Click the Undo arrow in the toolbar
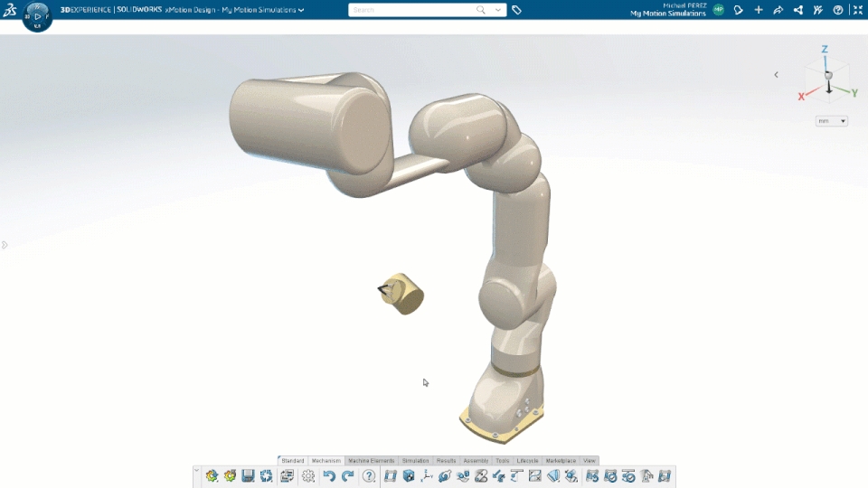Viewport: 868px width, 488px height. click(329, 476)
